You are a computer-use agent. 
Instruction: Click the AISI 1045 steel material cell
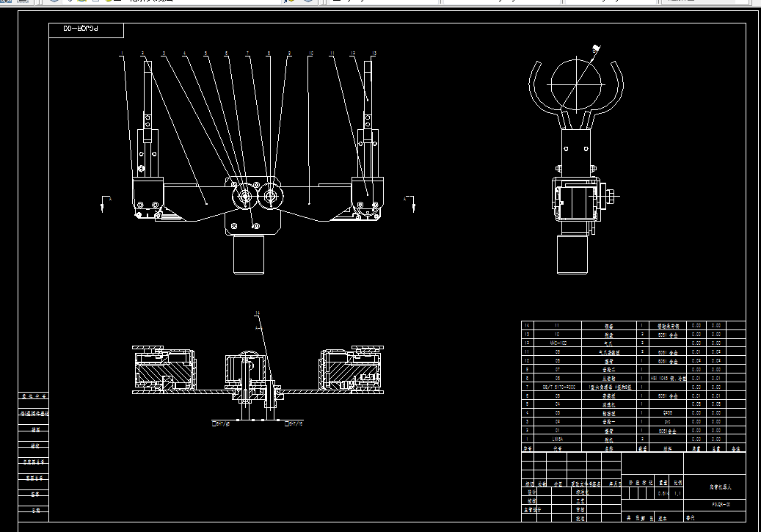(667, 378)
